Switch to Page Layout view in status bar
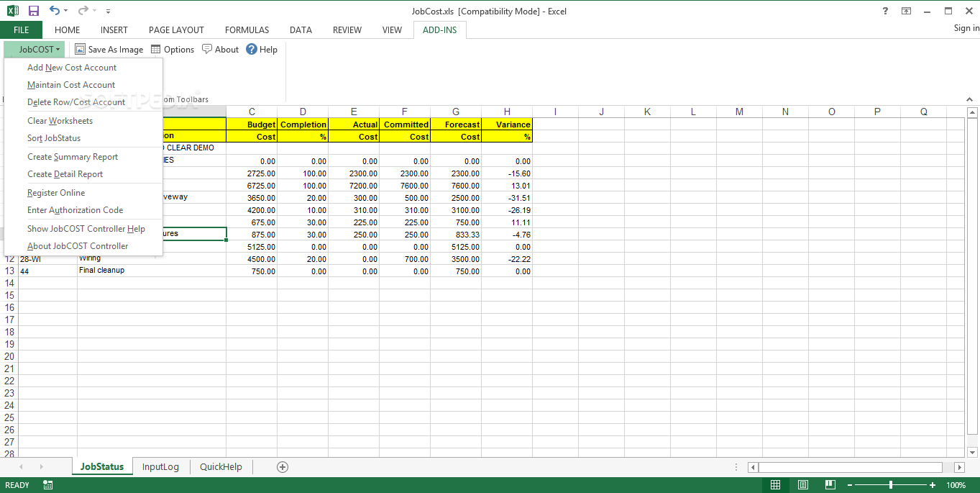 coord(803,485)
